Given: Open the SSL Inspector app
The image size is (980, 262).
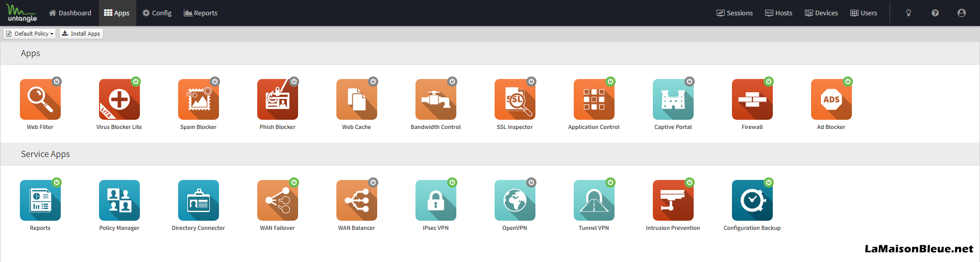Looking at the screenshot, I should pyautogui.click(x=515, y=99).
